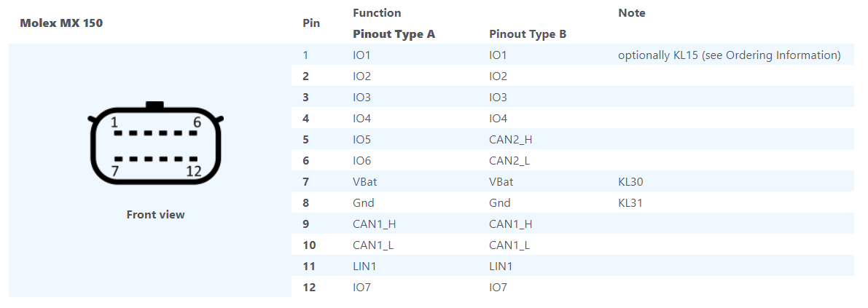Click pin number 1 in the table
This screenshot has height=308, width=868.
pyautogui.click(x=305, y=55)
